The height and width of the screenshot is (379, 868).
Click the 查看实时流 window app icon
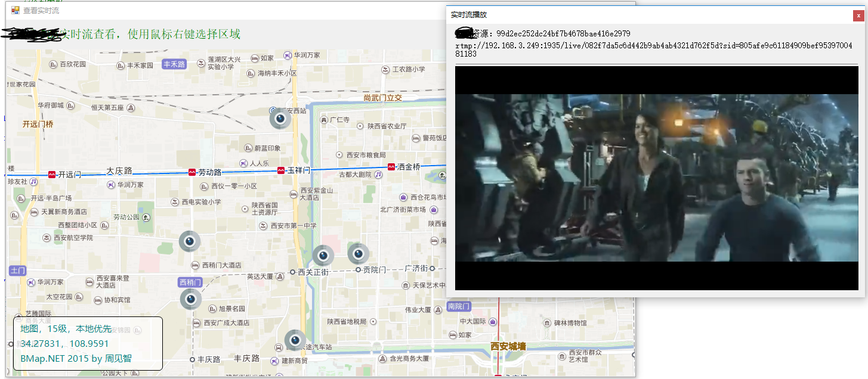click(16, 10)
